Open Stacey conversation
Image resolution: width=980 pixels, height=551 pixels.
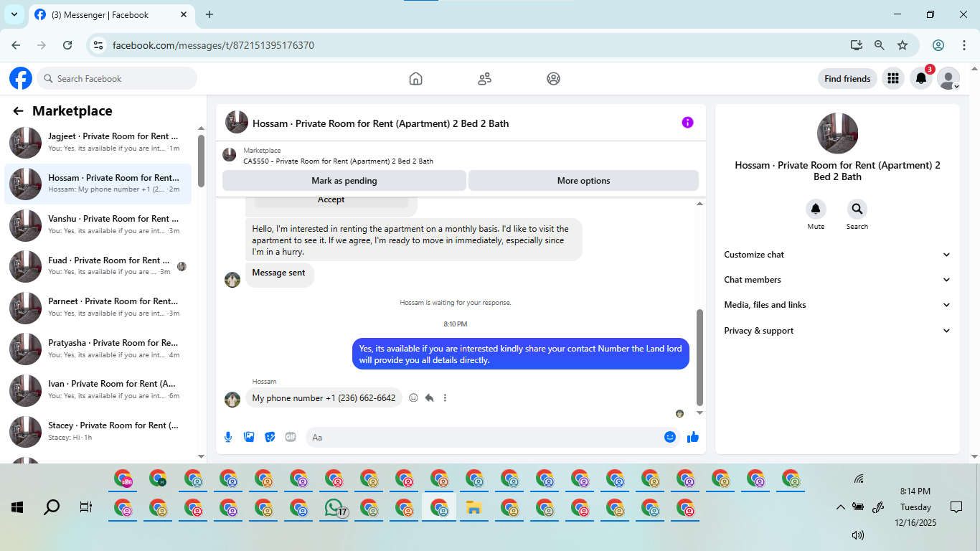click(x=98, y=431)
